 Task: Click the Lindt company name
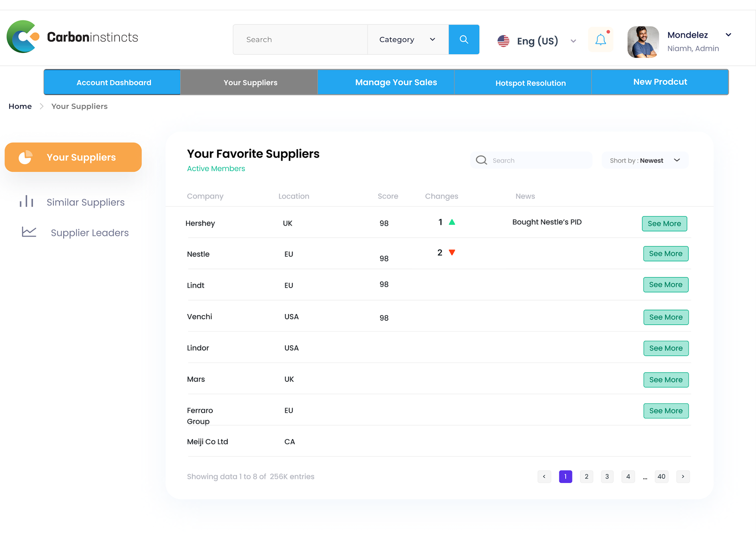[x=196, y=285]
